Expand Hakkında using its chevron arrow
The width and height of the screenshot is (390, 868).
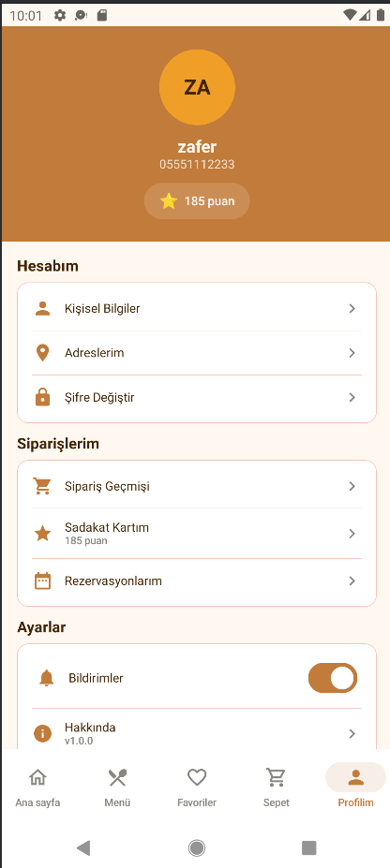(x=352, y=733)
